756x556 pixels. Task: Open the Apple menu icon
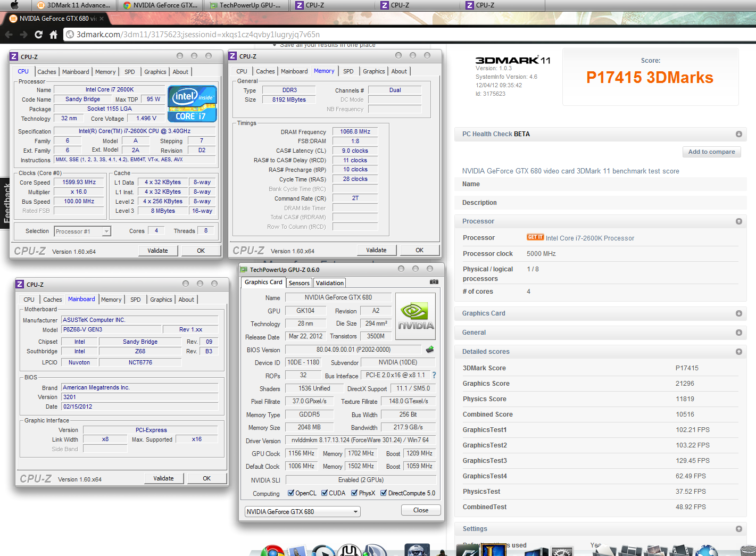[x=14, y=5]
